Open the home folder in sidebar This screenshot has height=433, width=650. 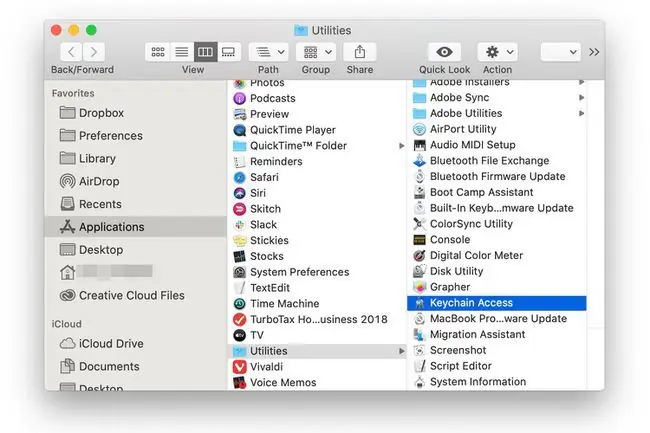pyautogui.click(x=135, y=272)
